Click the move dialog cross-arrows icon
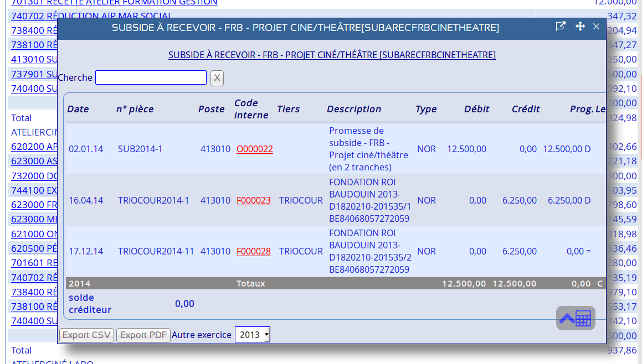Screen dimensions: 642x364 (x=580, y=26)
